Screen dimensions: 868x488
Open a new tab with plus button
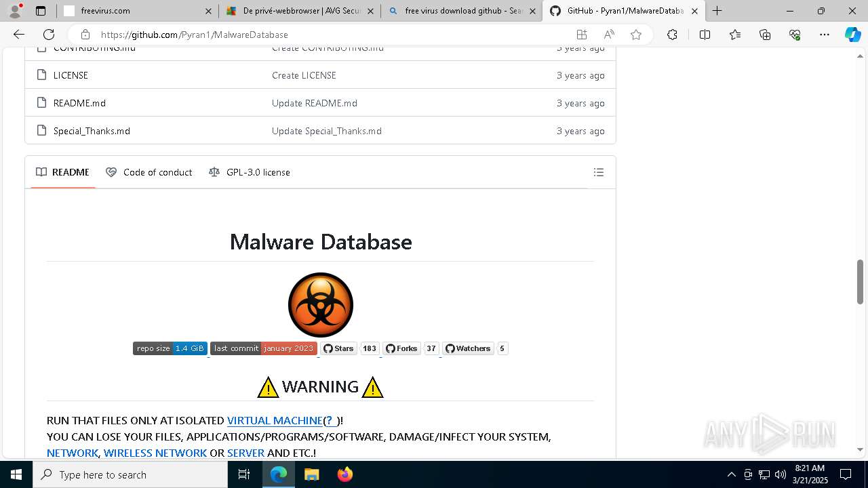pos(717,11)
